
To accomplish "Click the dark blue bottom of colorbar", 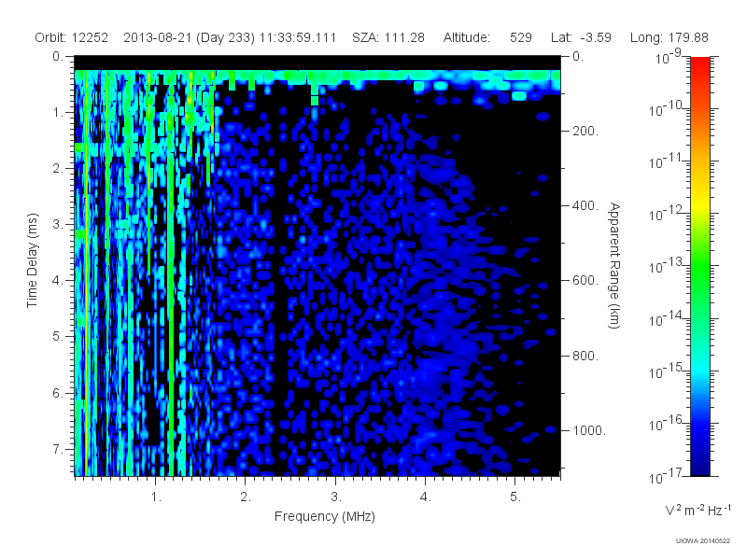I will pyautogui.click(x=699, y=467).
